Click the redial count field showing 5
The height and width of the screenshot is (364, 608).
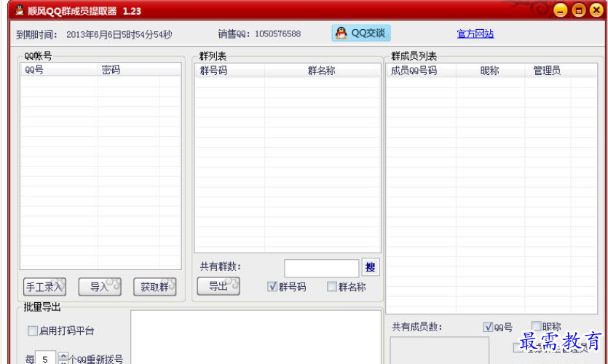46,359
